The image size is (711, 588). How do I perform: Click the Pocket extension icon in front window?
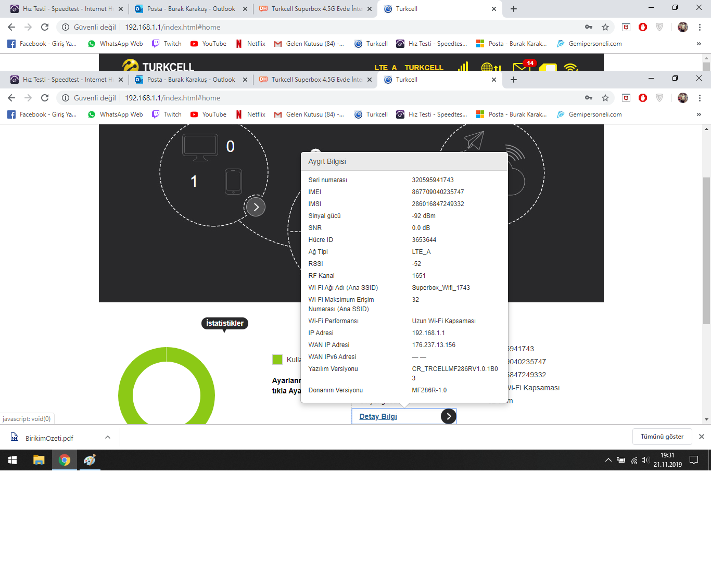[x=626, y=98]
